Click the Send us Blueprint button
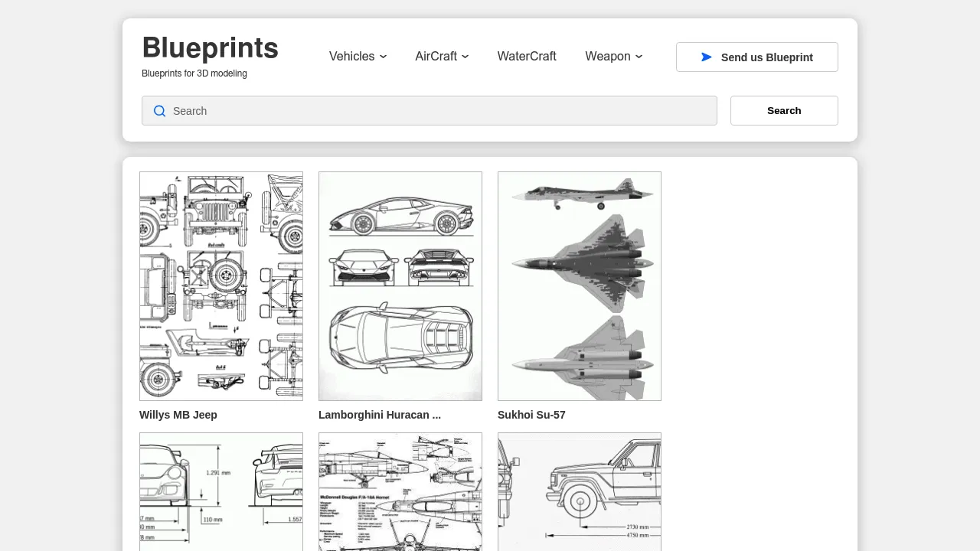 tap(756, 57)
